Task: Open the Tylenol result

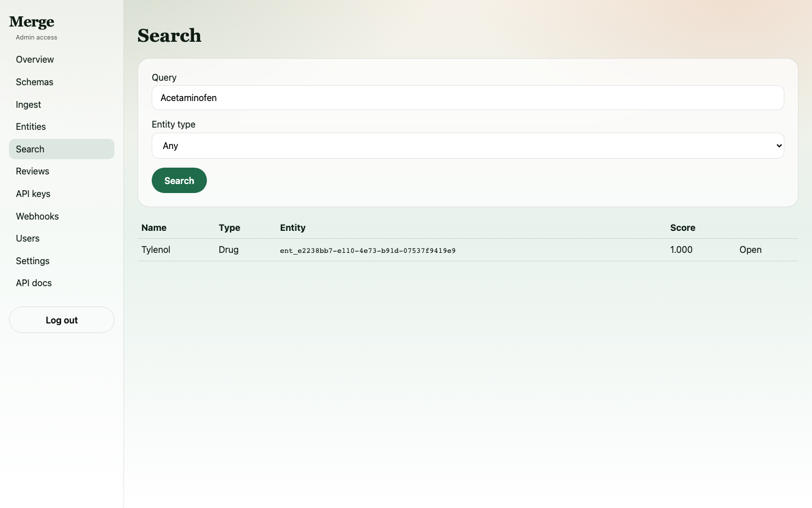Action: point(750,249)
